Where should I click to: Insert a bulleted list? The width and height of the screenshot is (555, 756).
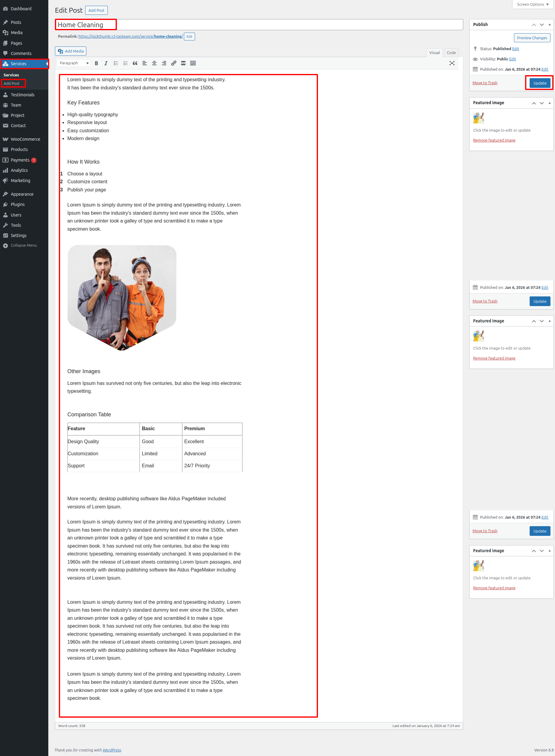(x=116, y=63)
